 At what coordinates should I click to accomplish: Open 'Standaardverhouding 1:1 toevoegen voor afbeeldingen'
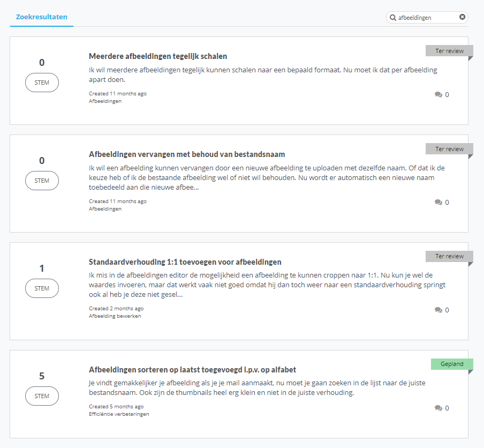pos(185,262)
